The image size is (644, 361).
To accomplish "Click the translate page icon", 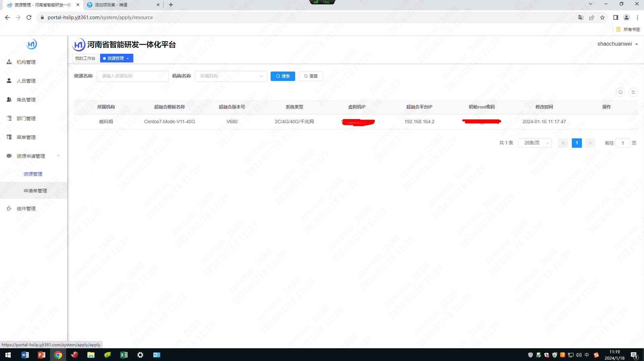I will (x=581, y=17).
